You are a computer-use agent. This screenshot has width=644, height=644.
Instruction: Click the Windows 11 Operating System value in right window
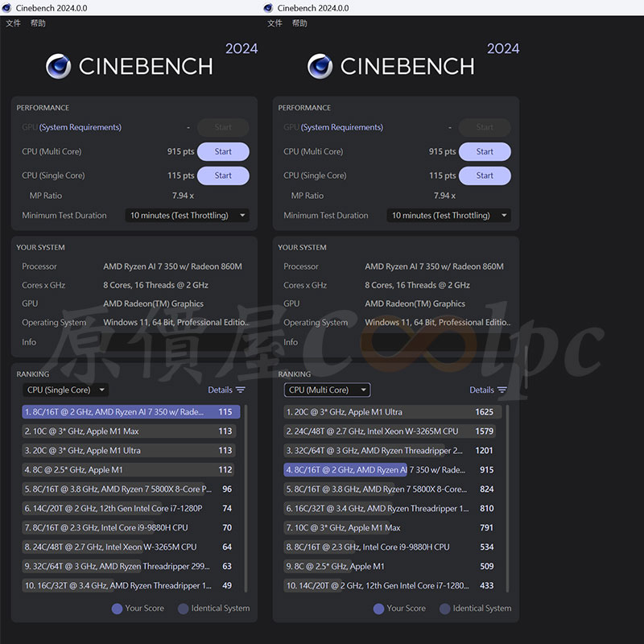[438, 323]
